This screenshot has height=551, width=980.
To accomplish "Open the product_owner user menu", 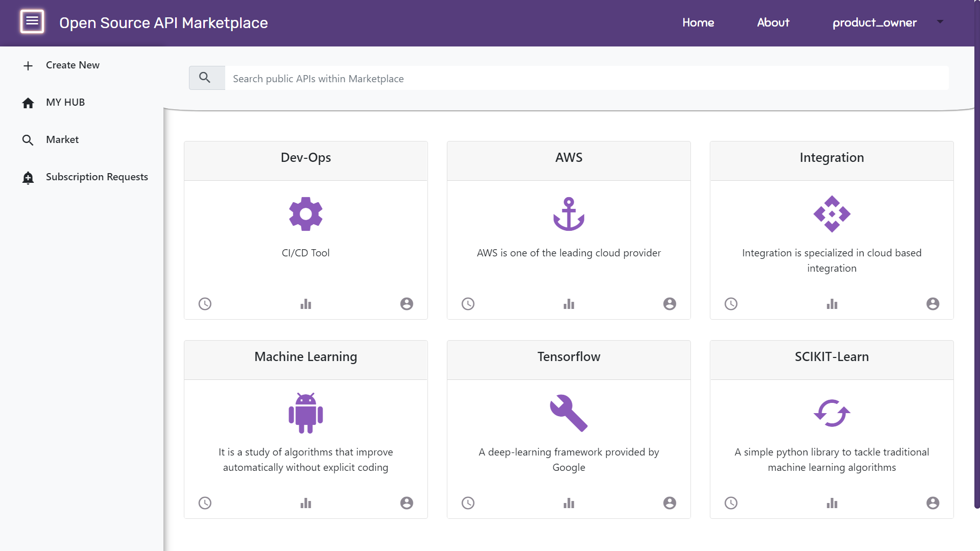I will [x=874, y=22].
